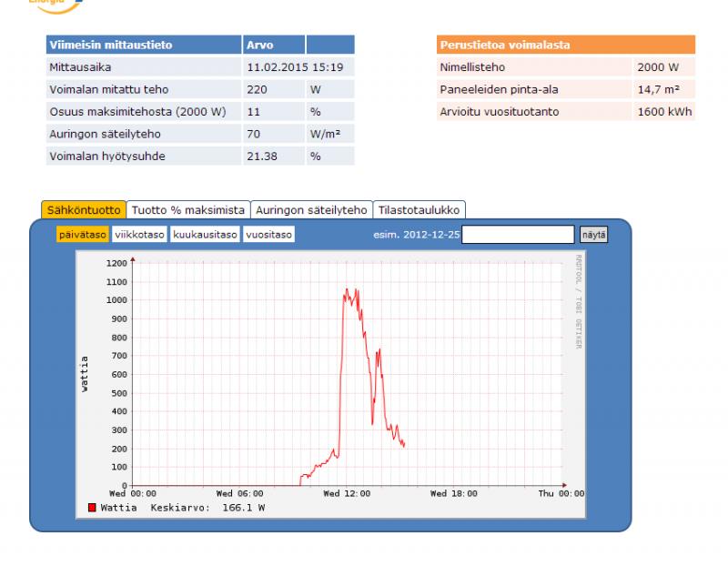This screenshot has width=728, height=576.
Task: Click the RRDTOOL watermark on chart edge
Action: click(x=578, y=302)
